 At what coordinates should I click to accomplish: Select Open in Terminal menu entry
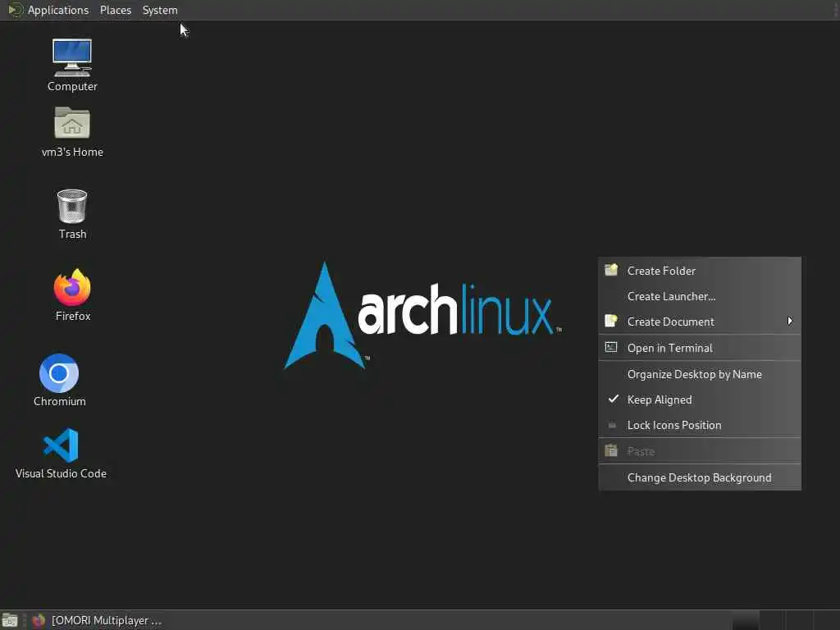pos(700,348)
